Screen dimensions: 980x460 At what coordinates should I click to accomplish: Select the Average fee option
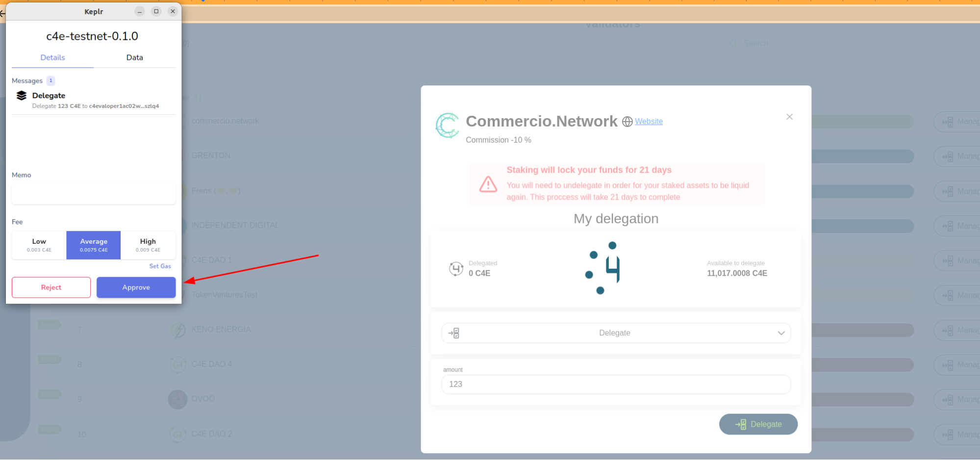click(x=94, y=245)
